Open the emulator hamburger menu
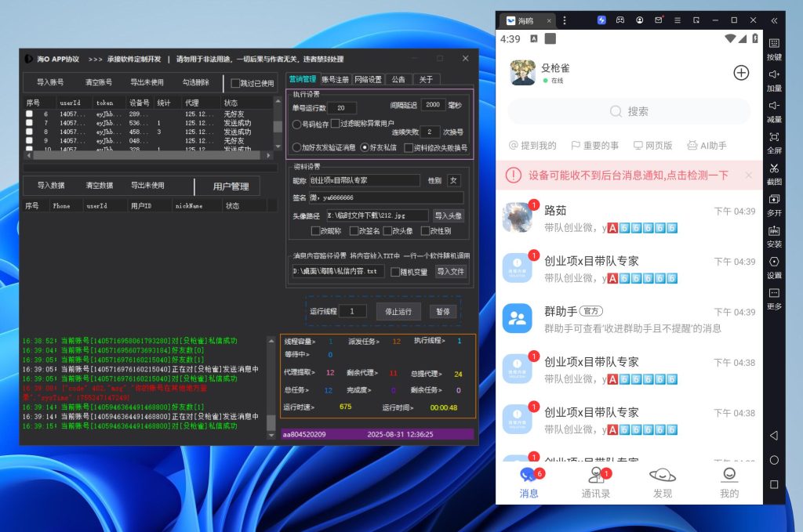The width and height of the screenshot is (803, 532). 678,20
